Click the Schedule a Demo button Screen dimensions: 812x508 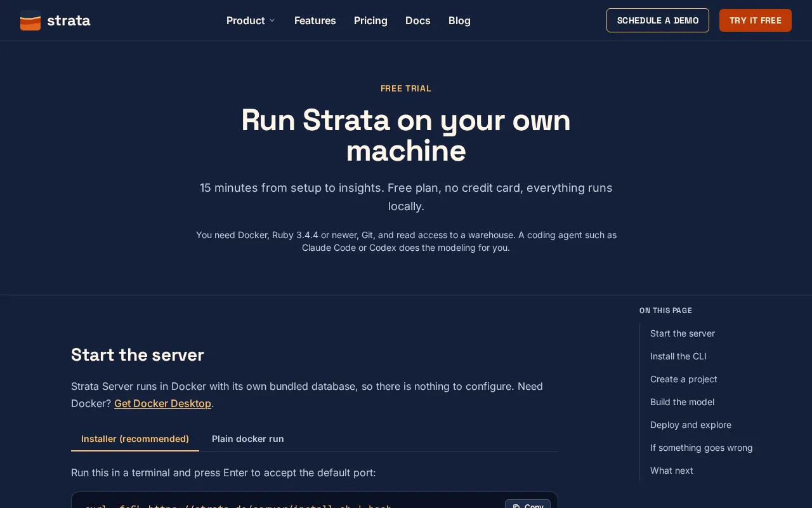click(658, 20)
